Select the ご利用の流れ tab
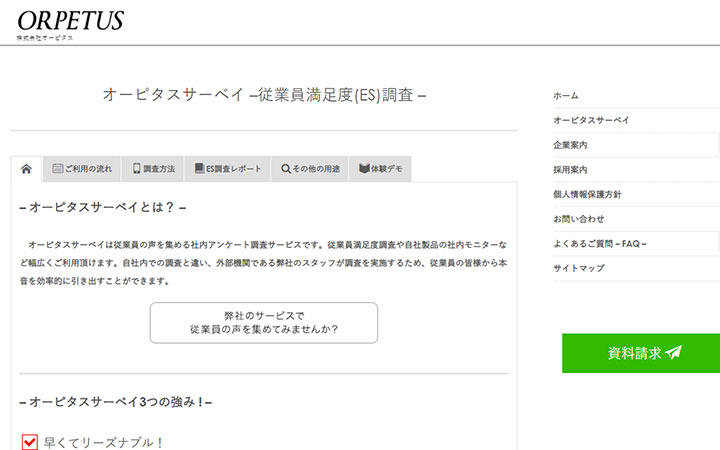 point(82,169)
